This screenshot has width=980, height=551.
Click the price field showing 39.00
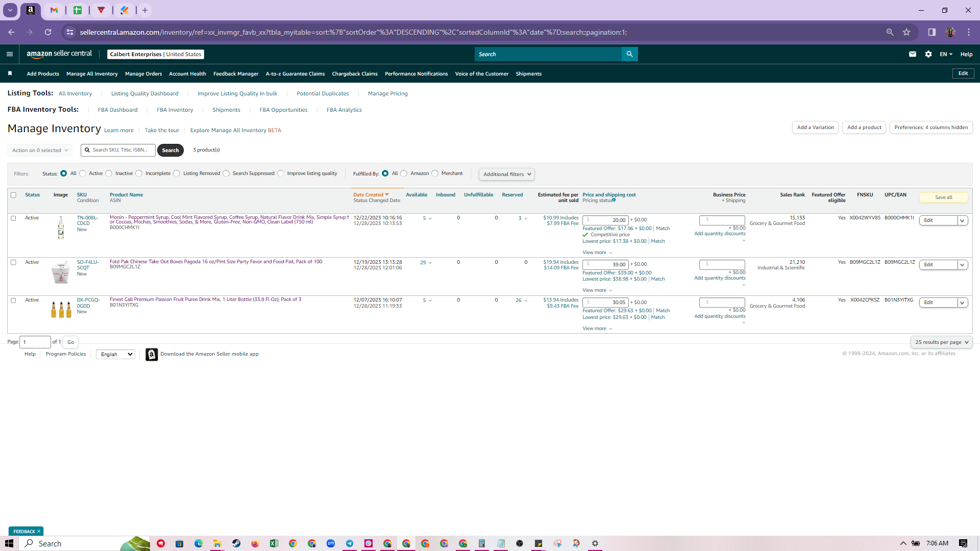pos(605,264)
